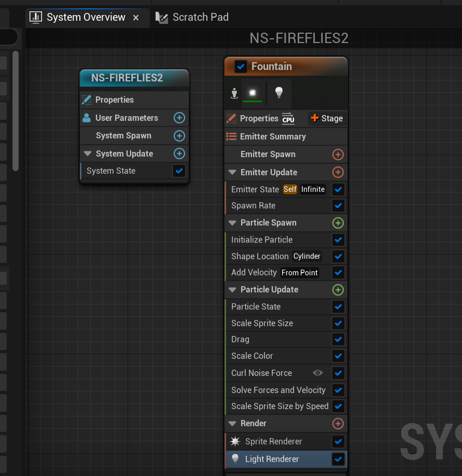Select the User Parameters row
The width and height of the screenshot is (462, 476).
pyautogui.click(x=134, y=118)
